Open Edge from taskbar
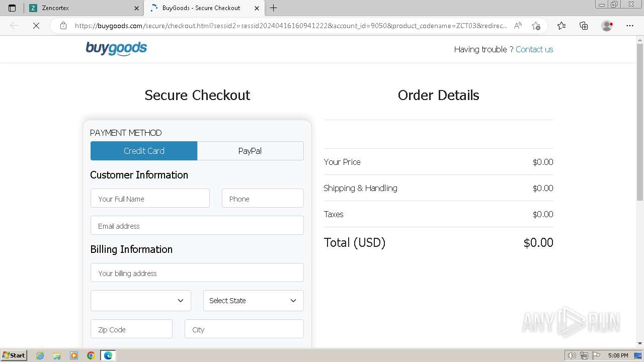This screenshot has width=644, height=362. pyautogui.click(x=108, y=355)
